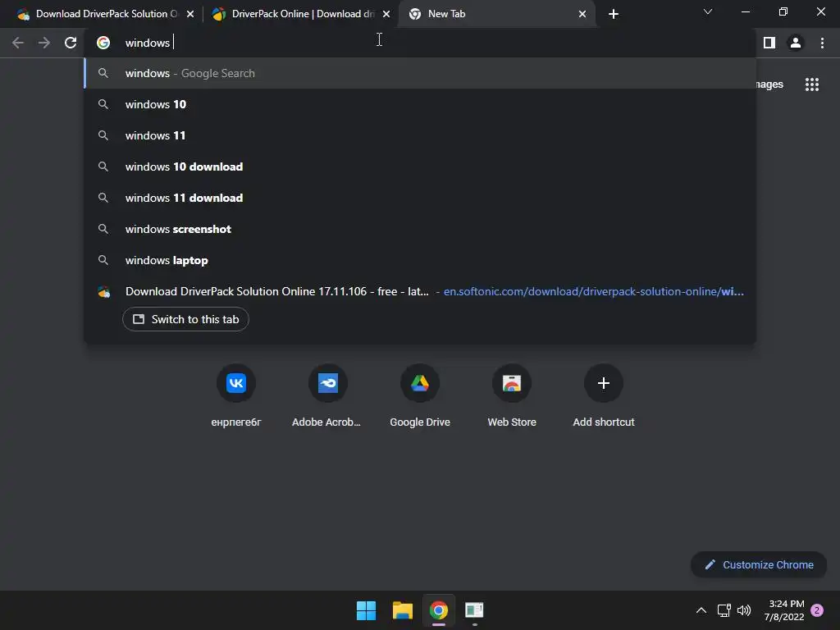
Task: Choose 'windows 10 download' suggestion
Action: click(x=420, y=167)
